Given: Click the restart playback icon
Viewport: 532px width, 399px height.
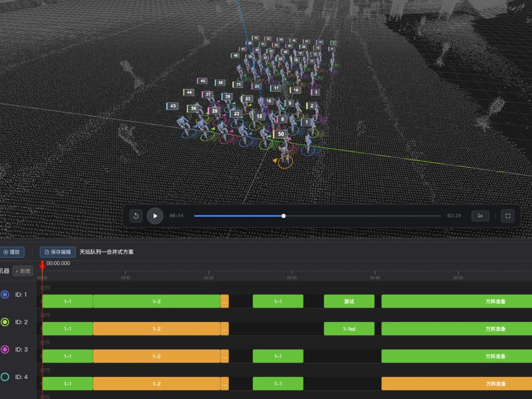Looking at the screenshot, I should (136, 216).
